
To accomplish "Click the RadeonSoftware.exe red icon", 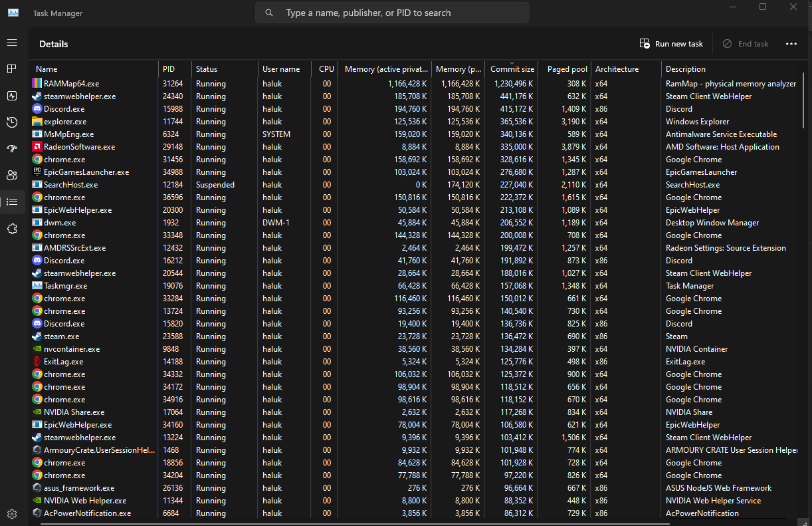I will pyautogui.click(x=37, y=147).
